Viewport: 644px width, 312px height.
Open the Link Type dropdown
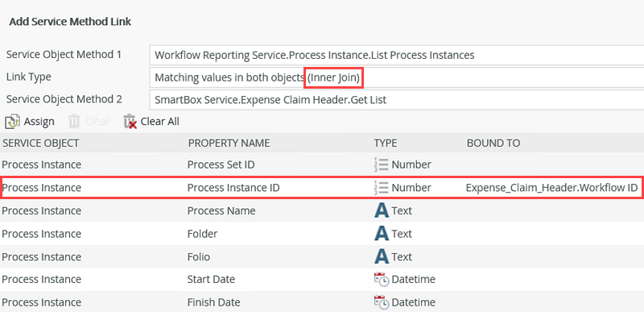396,77
